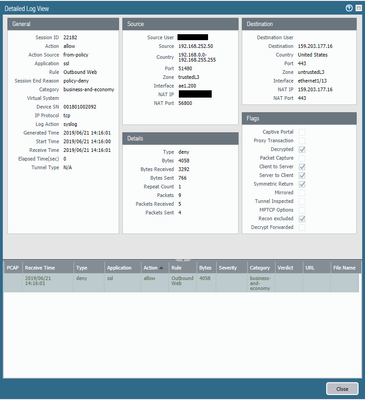Toggle the Captive Portal checkbox
The height and width of the screenshot is (400, 365).
302,132
